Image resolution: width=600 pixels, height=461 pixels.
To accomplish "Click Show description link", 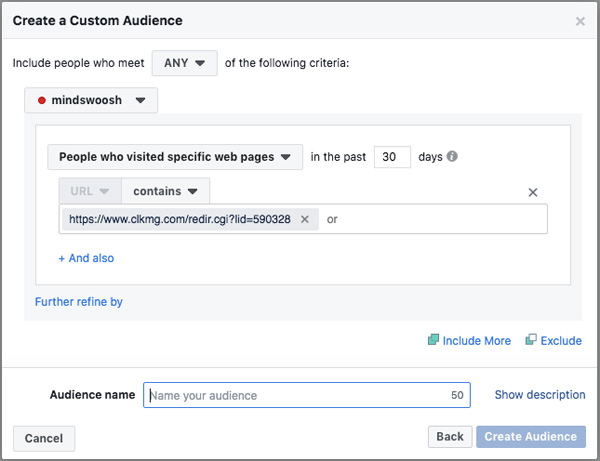I will [540, 395].
